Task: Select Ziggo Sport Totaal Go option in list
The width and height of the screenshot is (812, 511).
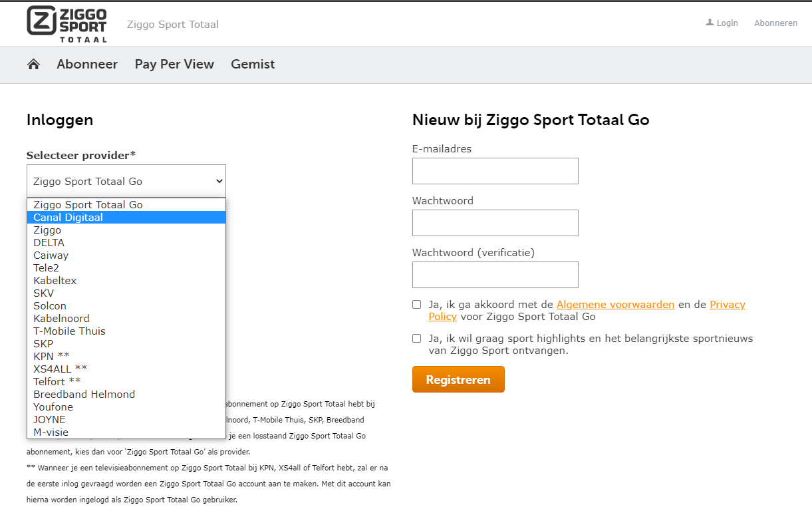Action: click(x=126, y=205)
